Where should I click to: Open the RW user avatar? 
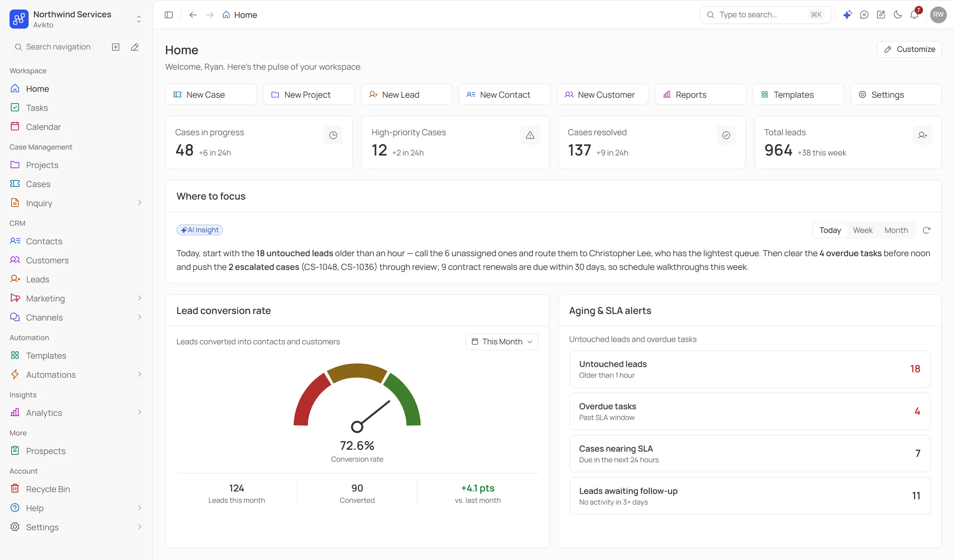click(938, 15)
